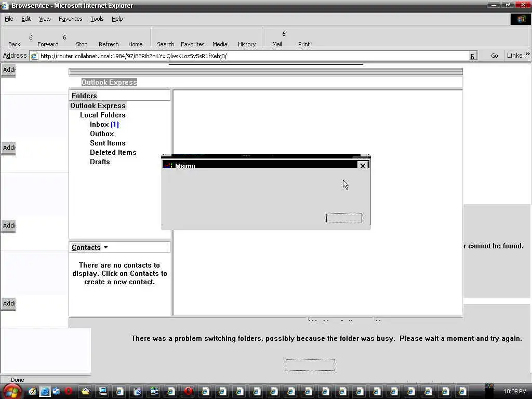Open the computer monitor taskbar icon
This screenshot has width=532, height=399.
pos(103,391)
